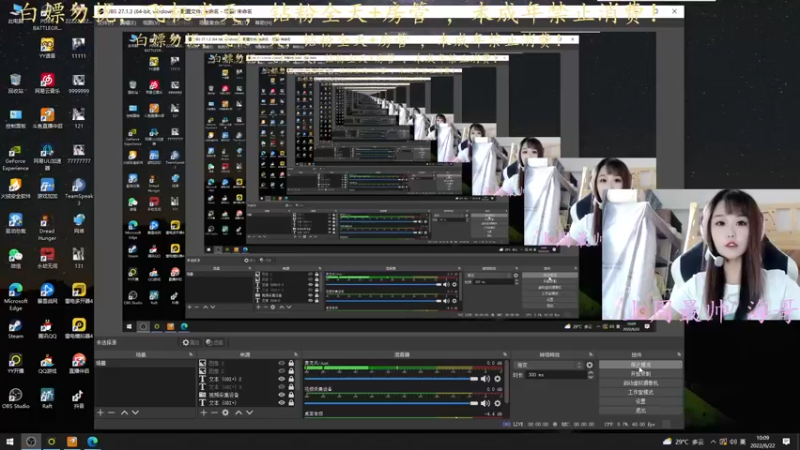This screenshot has width=800, height=450.
Task: Add a new source with plus icon
Action: coord(204,412)
